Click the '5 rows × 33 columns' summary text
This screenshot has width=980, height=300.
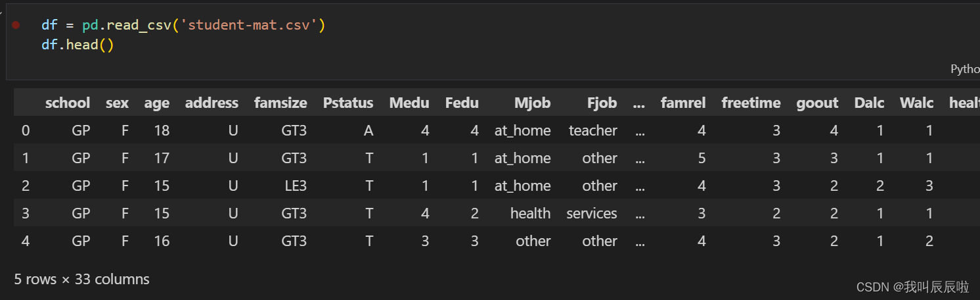coord(82,279)
